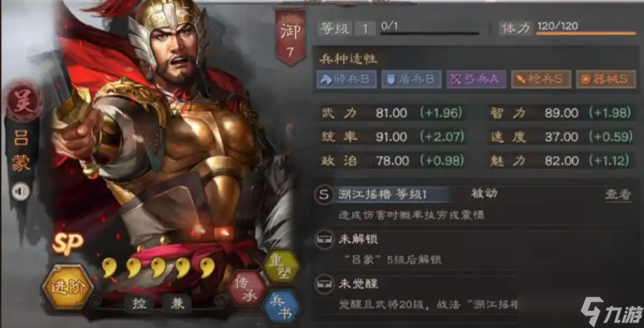The height and width of the screenshot is (328, 644).
Task: Open the 进阶 advancement hexagon
Action: click(x=68, y=286)
